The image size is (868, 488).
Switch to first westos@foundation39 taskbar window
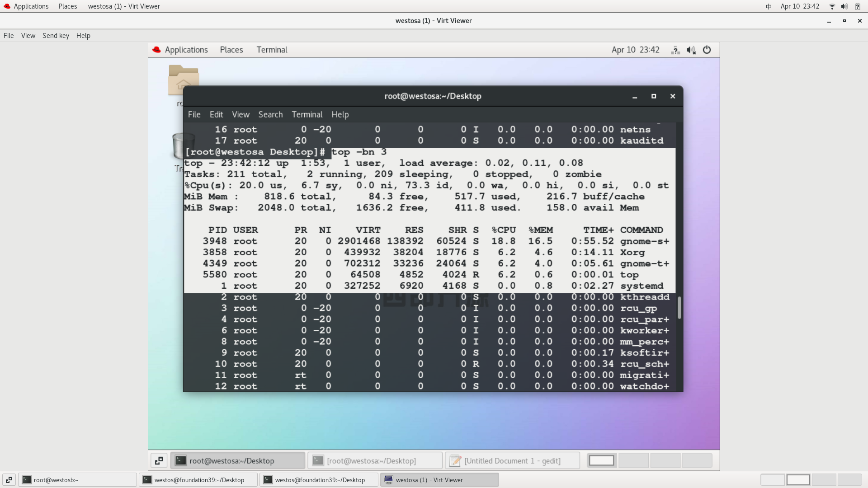click(198, 480)
